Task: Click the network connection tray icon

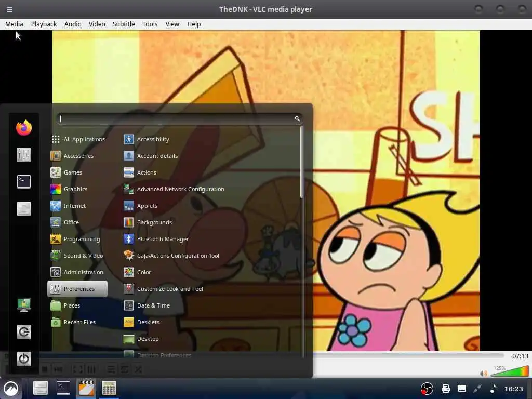Action: point(477,389)
